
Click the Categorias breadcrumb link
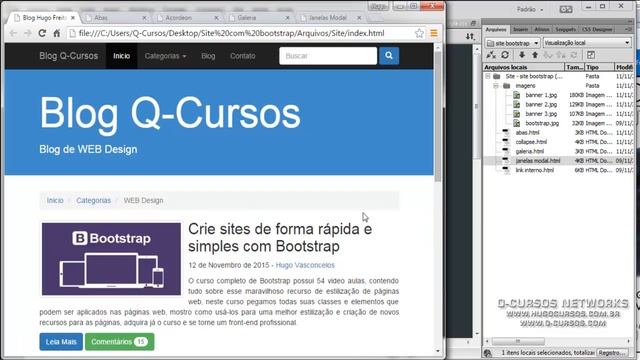(93, 200)
